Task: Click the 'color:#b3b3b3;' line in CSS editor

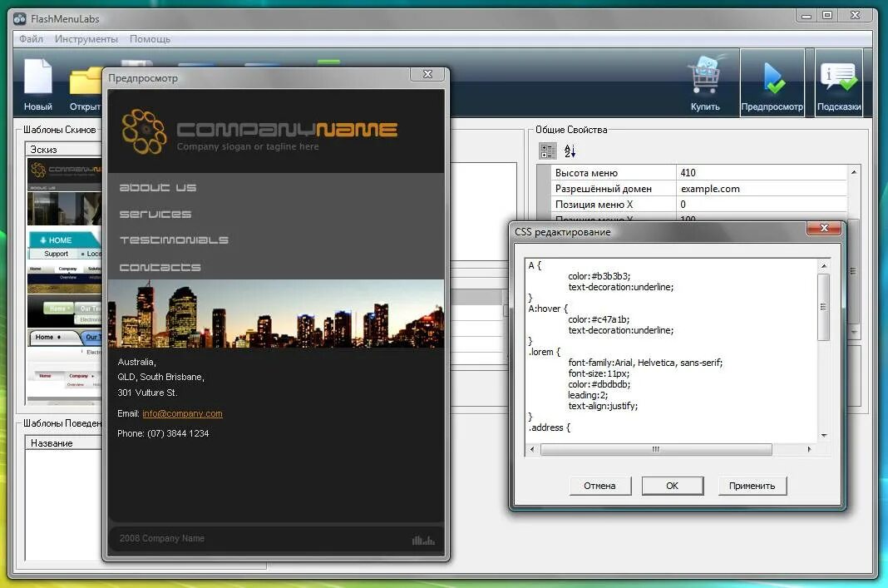Action: (599, 276)
